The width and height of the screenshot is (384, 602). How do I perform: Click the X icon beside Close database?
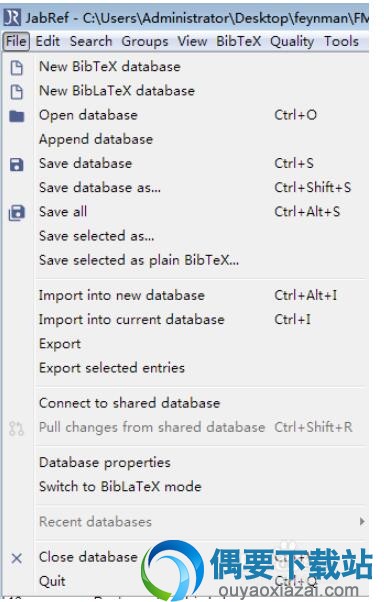(17, 558)
